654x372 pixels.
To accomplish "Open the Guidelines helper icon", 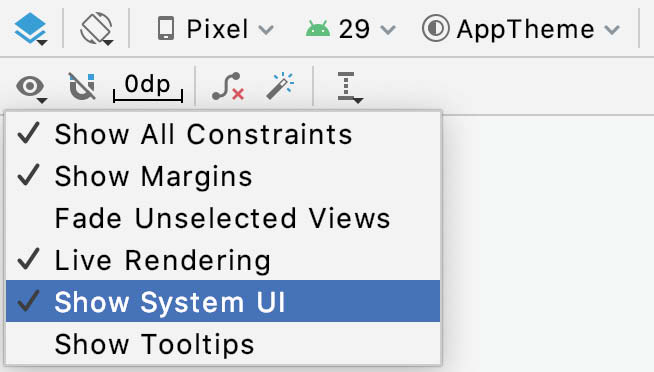I will click(350, 87).
